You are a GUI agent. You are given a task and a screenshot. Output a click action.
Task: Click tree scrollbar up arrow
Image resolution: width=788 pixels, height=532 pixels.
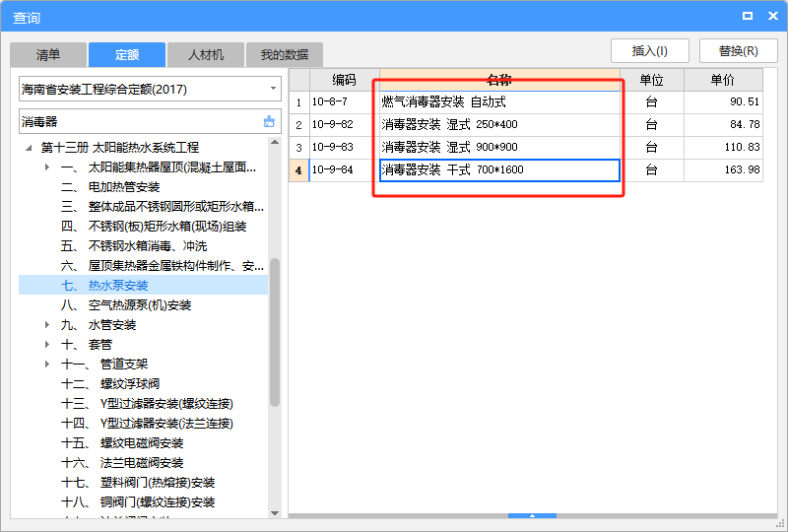tap(275, 142)
